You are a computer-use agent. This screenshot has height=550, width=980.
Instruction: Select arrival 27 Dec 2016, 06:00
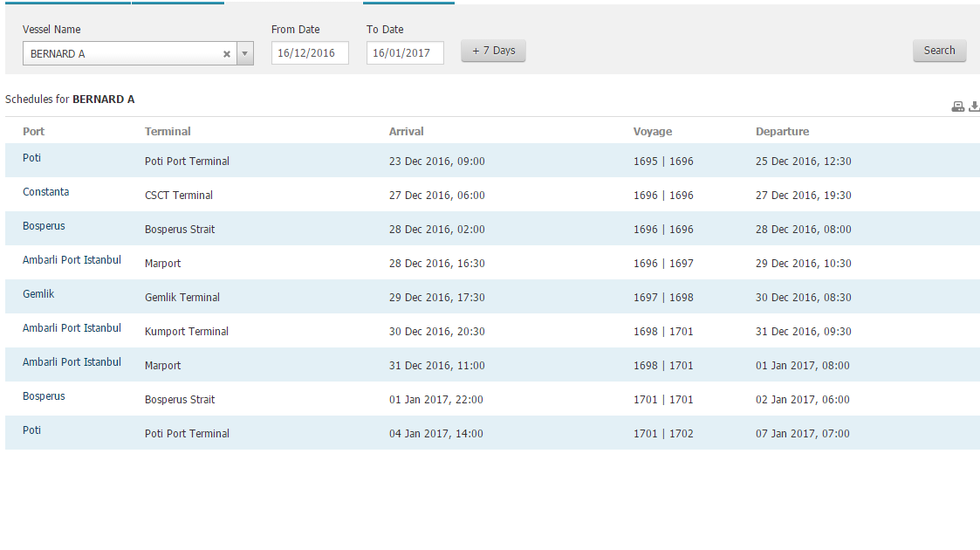click(x=437, y=195)
